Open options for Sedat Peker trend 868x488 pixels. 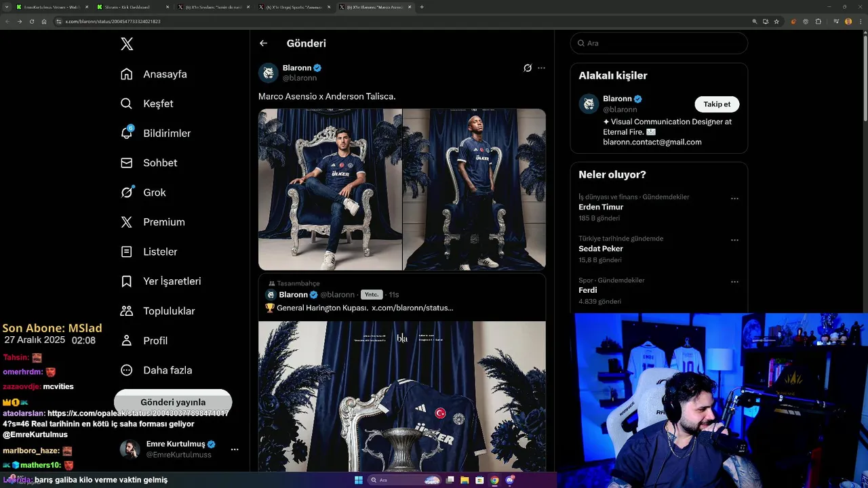tap(734, 240)
